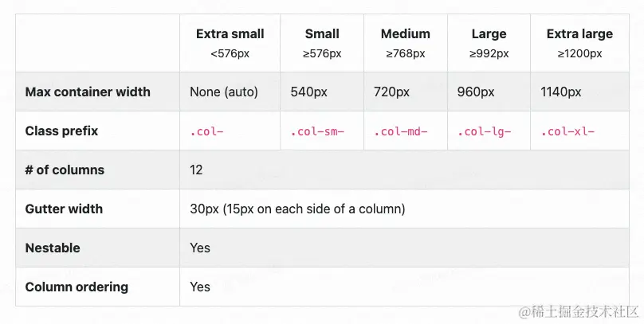644x324 pixels.
Task: Click the "Max container width" row label
Action: point(88,92)
